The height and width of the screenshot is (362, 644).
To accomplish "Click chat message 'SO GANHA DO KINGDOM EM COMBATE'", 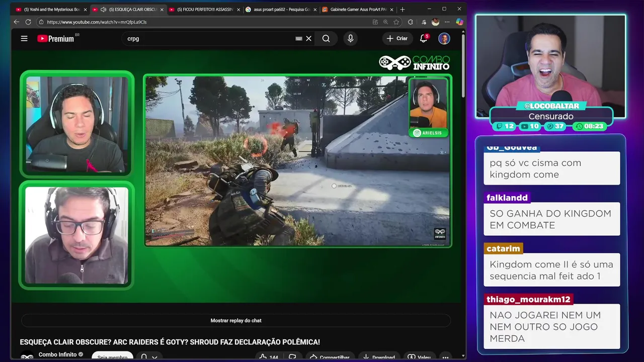I will (551, 219).
